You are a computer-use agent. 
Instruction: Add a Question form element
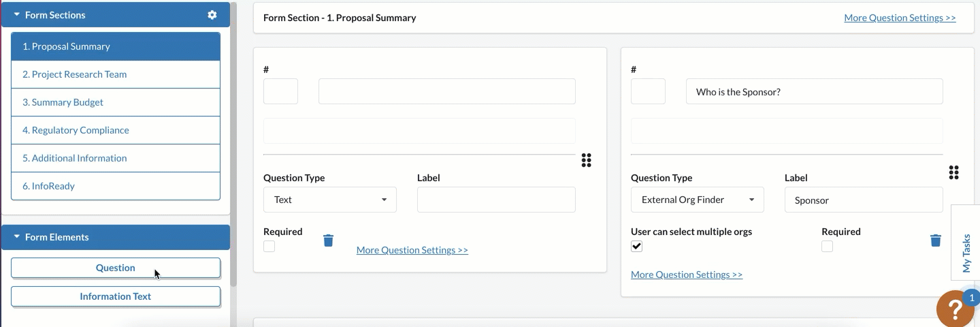point(116,268)
